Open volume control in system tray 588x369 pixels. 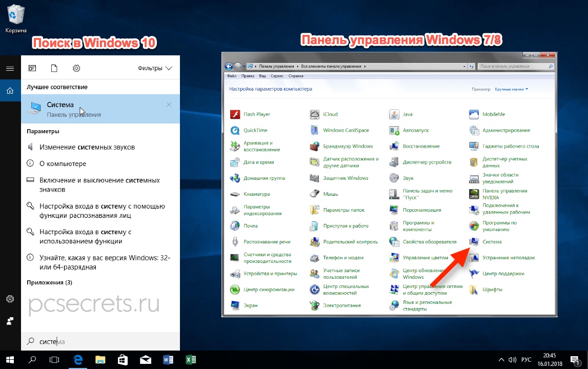512,360
